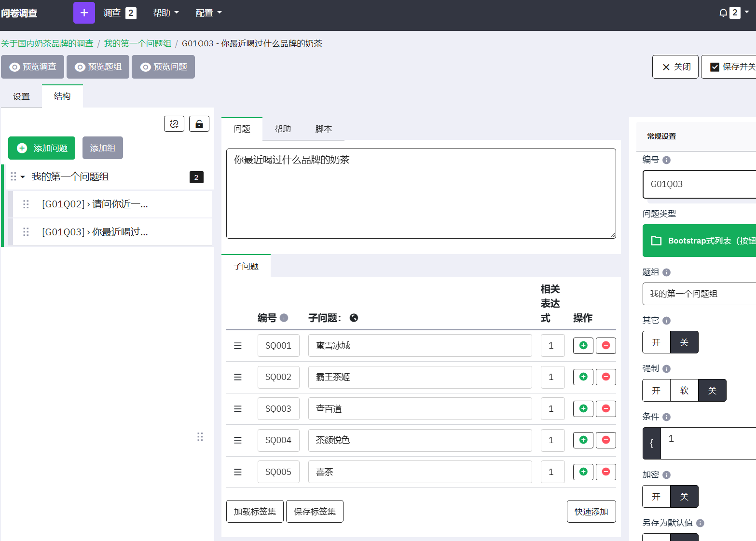Click the globe icon beside 子问题 header
756x541 pixels.
(x=354, y=318)
